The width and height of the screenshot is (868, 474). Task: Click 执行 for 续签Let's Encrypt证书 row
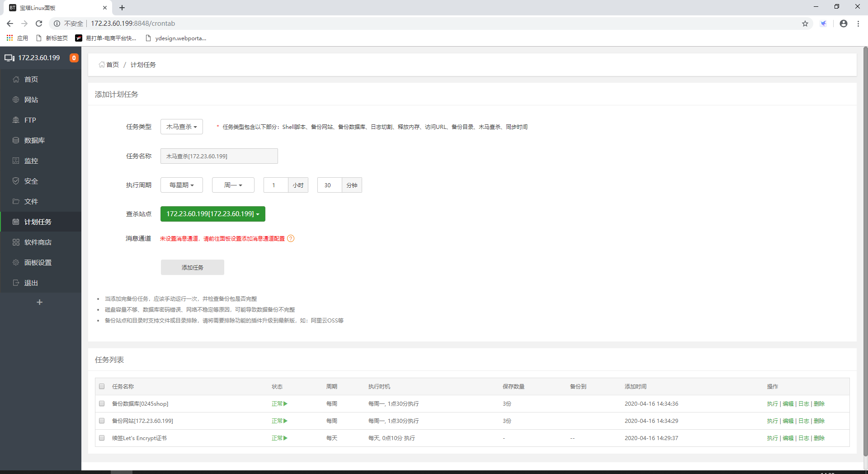click(772, 438)
